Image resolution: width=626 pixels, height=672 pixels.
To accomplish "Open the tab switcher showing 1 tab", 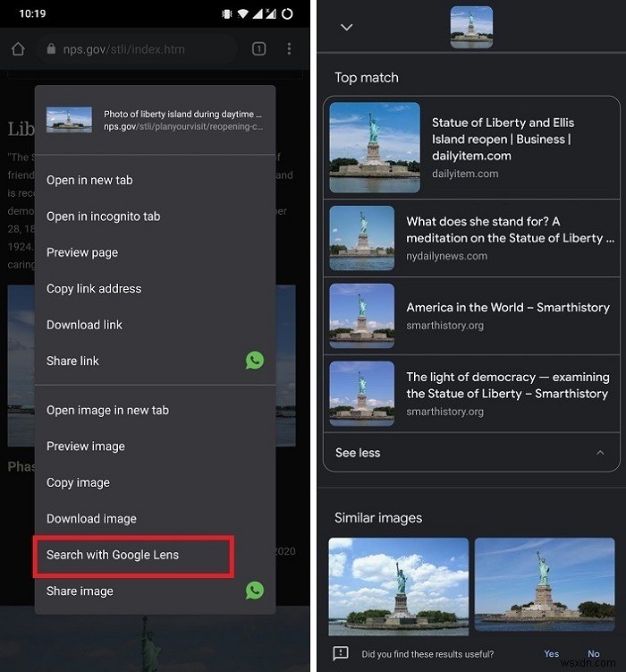I will tap(258, 49).
